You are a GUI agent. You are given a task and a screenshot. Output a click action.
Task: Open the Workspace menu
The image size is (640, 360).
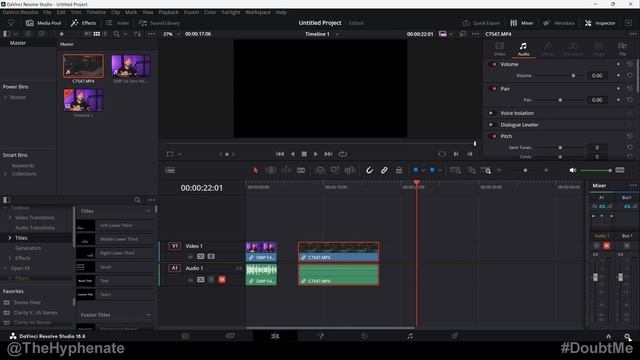pyautogui.click(x=258, y=12)
